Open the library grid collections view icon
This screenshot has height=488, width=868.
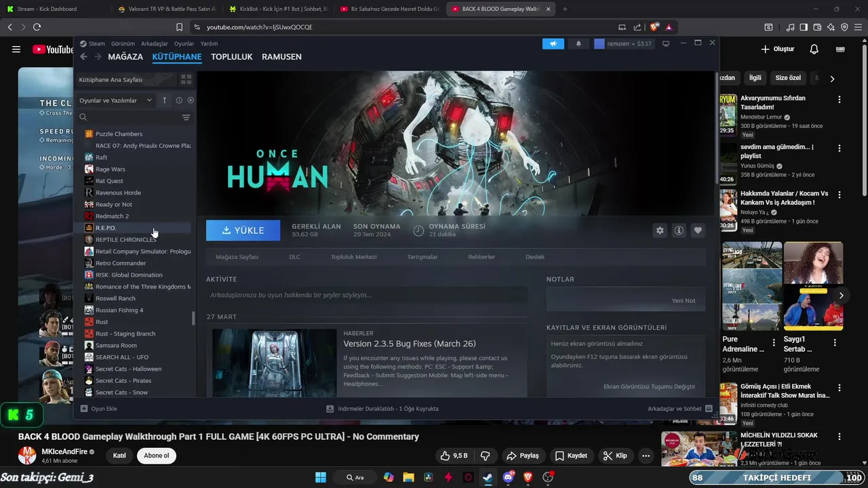point(186,79)
